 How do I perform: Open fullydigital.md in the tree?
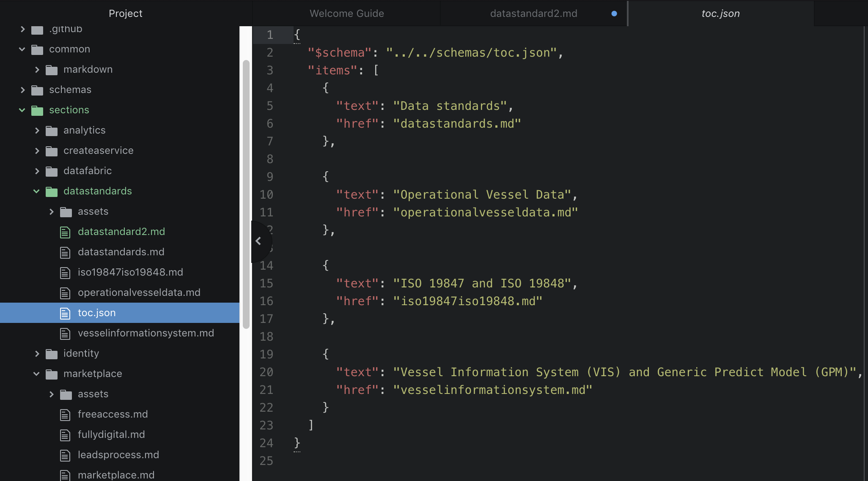pyautogui.click(x=111, y=435)
